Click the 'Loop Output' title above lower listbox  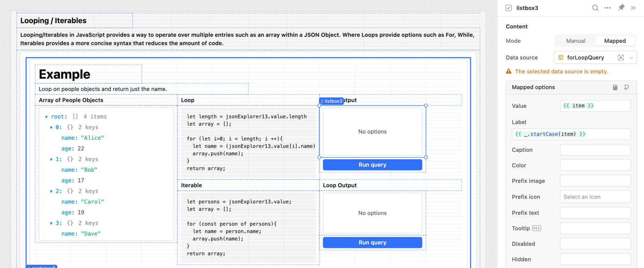[340, 185]
